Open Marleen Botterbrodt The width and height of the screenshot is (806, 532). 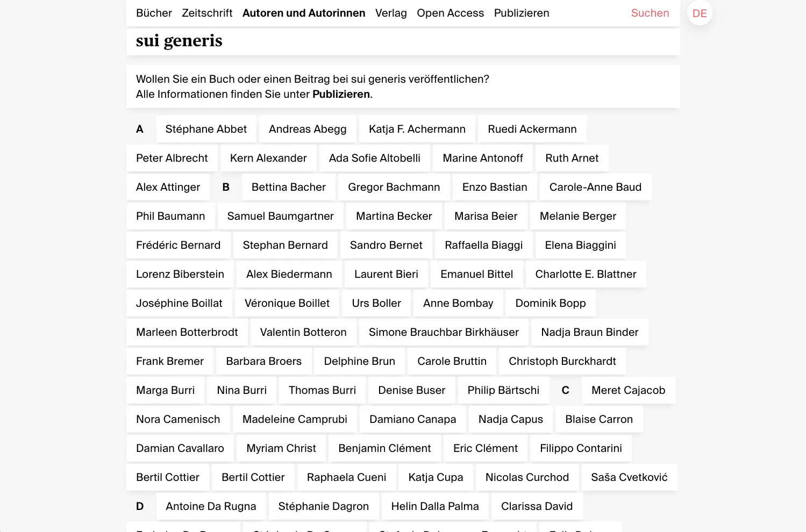click(x=187, y=332)
